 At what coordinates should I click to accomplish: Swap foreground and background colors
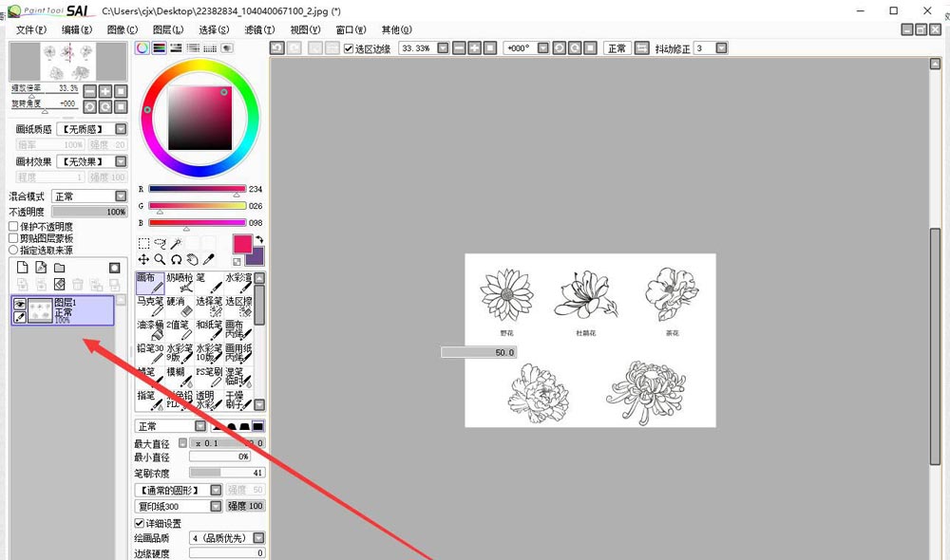[259, 240]
